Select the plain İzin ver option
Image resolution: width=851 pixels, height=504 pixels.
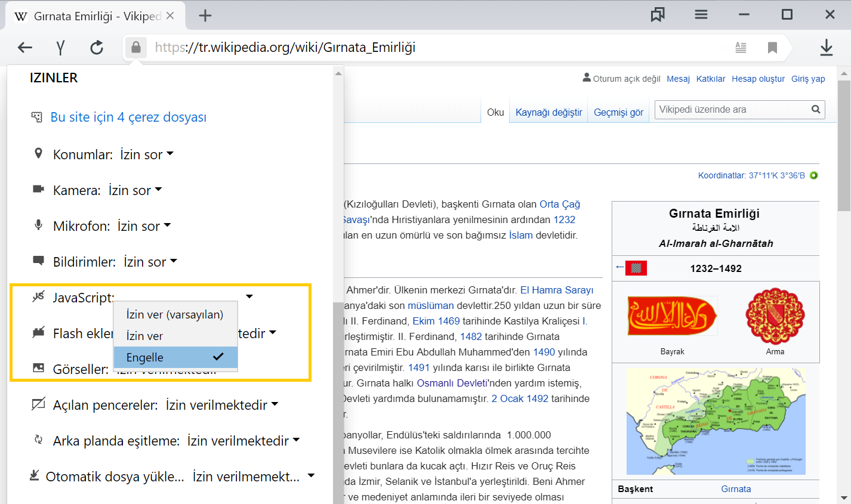[x=175, y=336]
